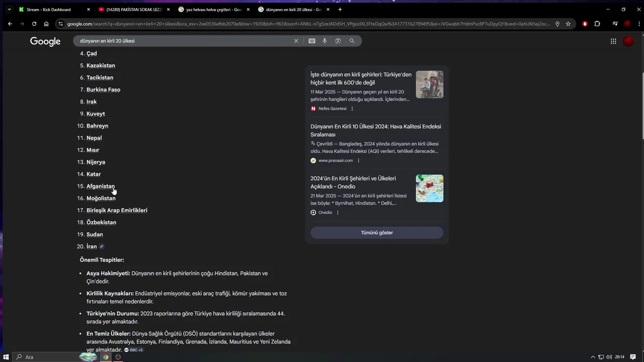644x362 pixels.
Task: Reload the page with the refresh icon
Action: click(x=34, y=24)
